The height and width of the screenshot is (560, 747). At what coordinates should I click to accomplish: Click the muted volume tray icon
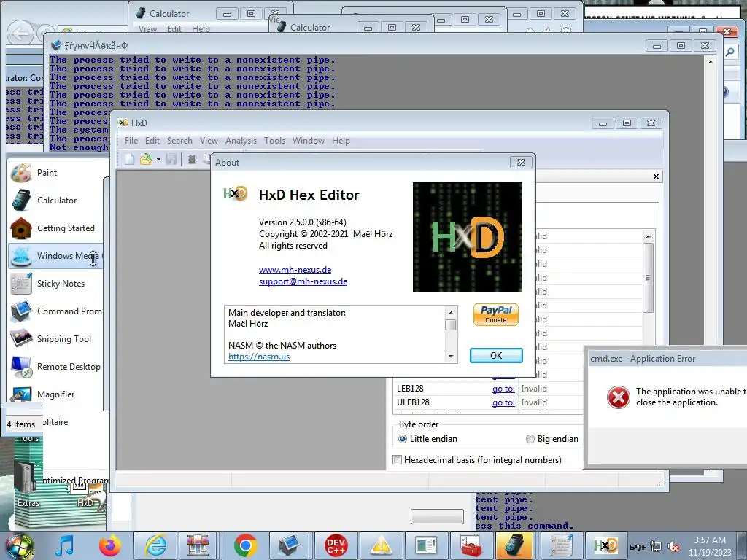pyautogui.click(x=673, y=547)
